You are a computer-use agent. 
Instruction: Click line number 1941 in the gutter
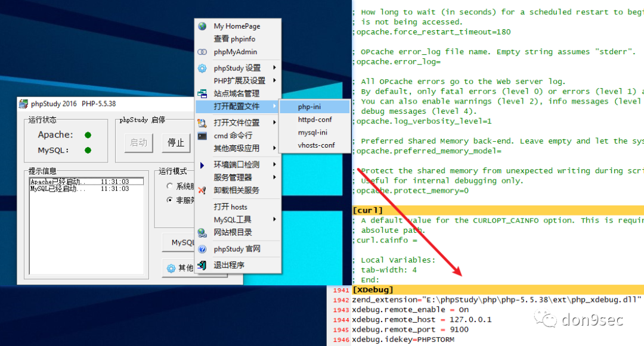coord(341,290)
